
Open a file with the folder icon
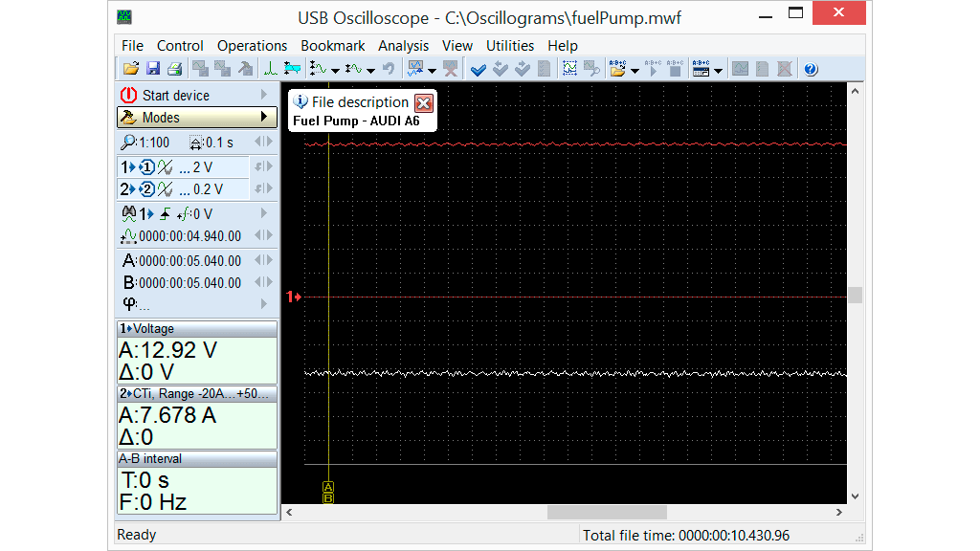click(x=130, y=69)
